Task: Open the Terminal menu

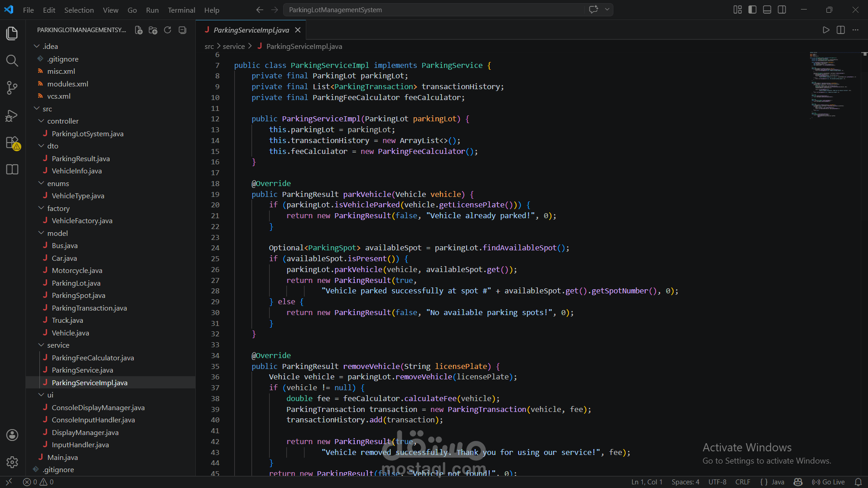Action: (181, 10)
